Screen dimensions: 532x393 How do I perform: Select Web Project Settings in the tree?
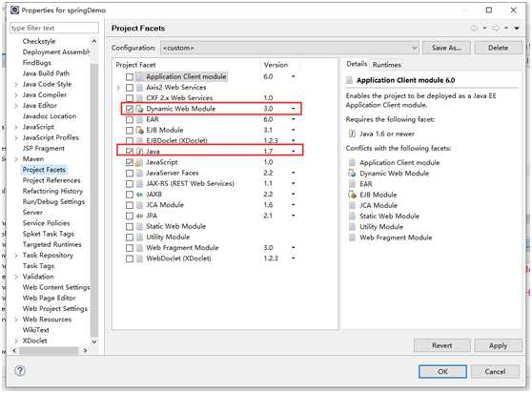point(54,308)
